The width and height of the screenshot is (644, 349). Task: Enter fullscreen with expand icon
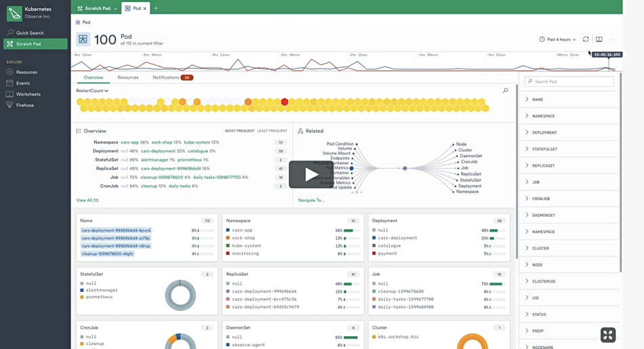608,335
